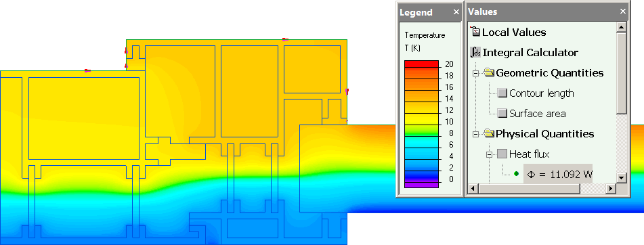Collapse the Geometric Quantities tree node
Viewport: 644px width, 245px height.
[475, 74]
